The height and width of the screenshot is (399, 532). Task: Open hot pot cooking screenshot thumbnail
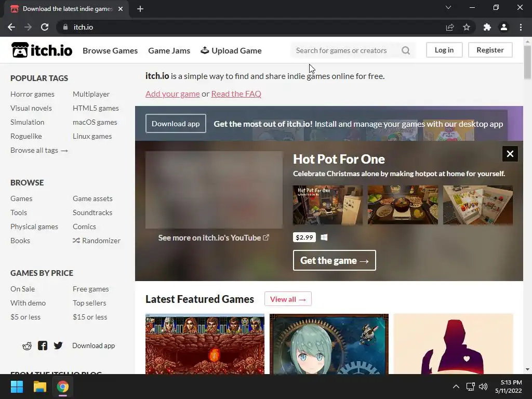[403, 205]
